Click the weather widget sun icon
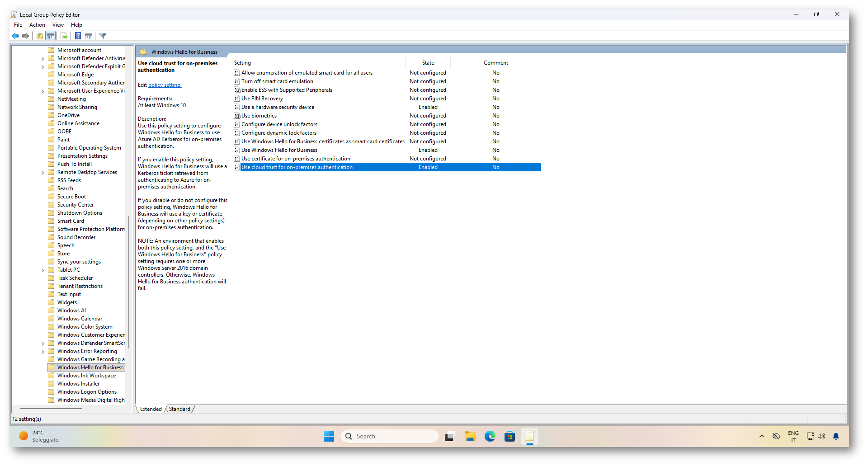This screenshot has height=466, width=868. 24,436
